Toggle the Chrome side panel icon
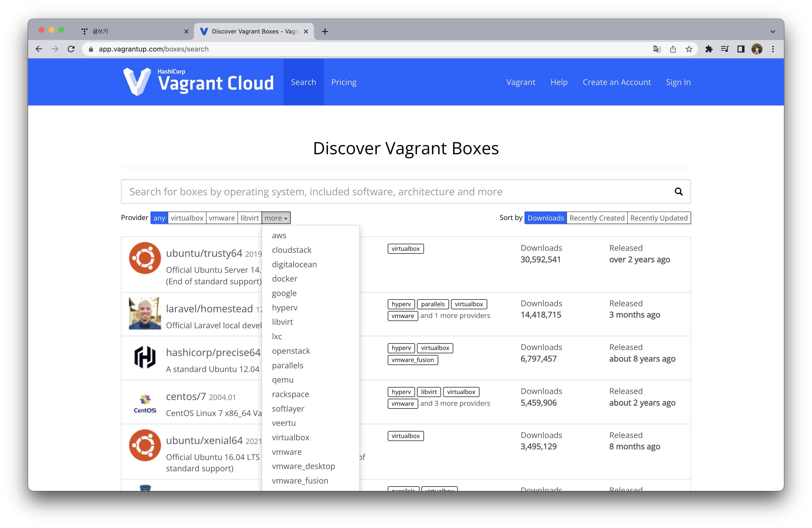This screenshot has width=812, height=528. tap(741, 49)
